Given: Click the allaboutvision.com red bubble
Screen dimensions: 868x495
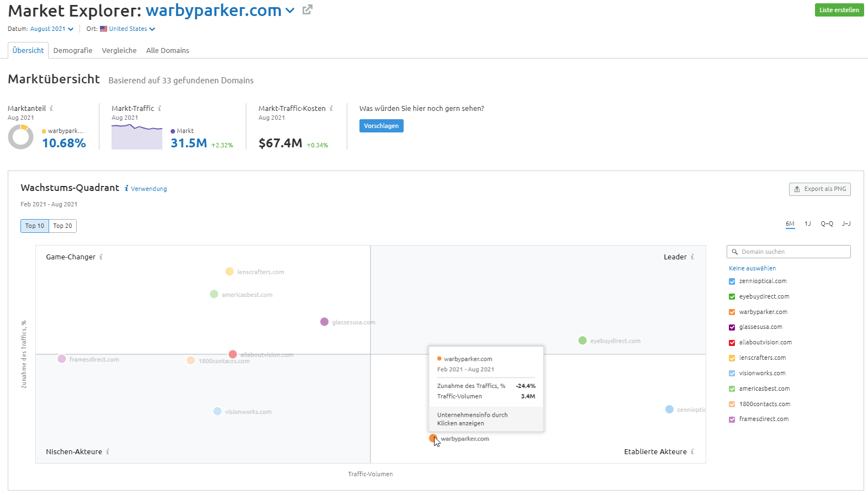Looking at the screenshot, I should (x=233, y=354).
